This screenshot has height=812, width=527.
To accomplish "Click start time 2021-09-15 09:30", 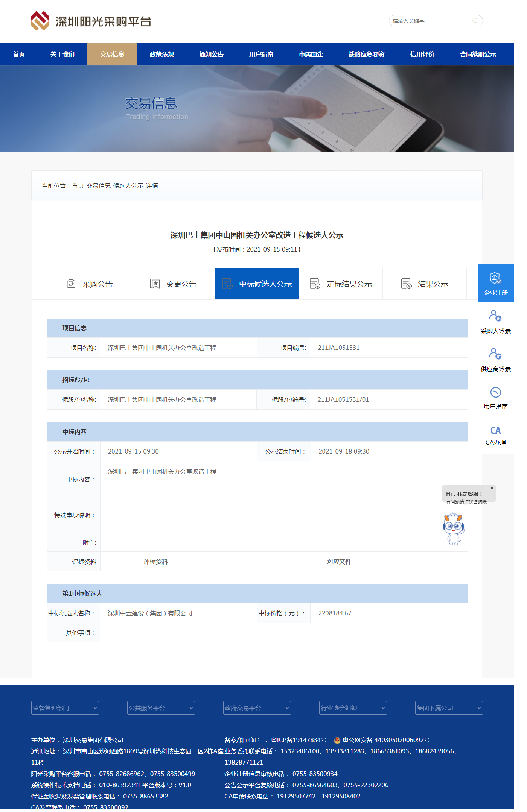I will [x=133, y=451].
